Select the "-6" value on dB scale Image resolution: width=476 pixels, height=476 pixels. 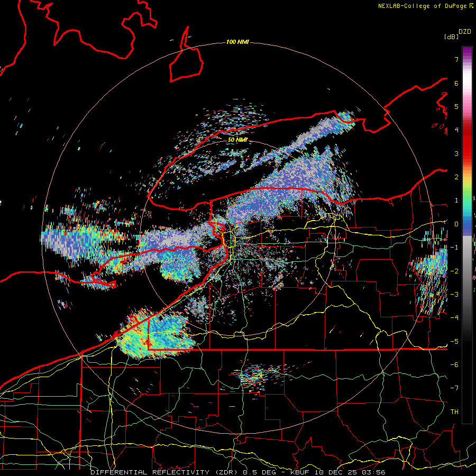pos(454,364)
